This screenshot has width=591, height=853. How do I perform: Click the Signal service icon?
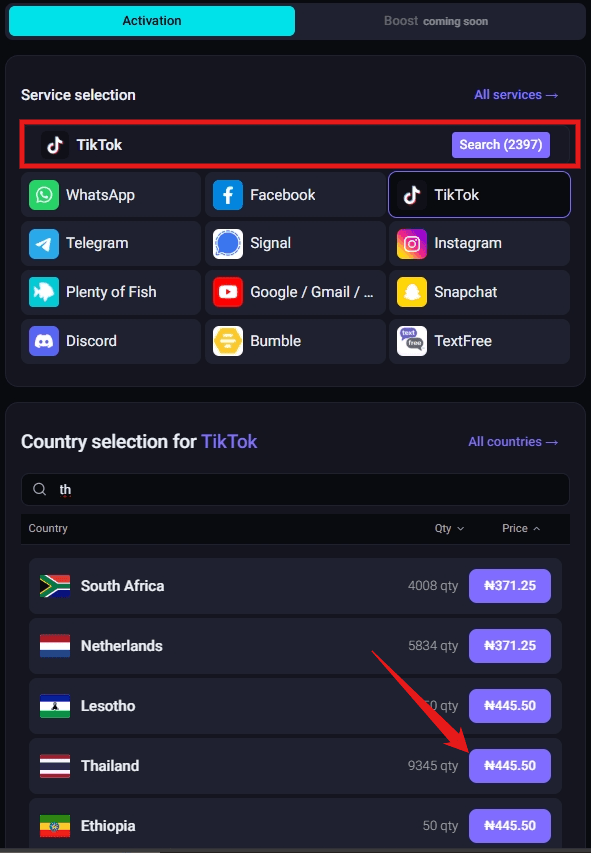(228, 243)
